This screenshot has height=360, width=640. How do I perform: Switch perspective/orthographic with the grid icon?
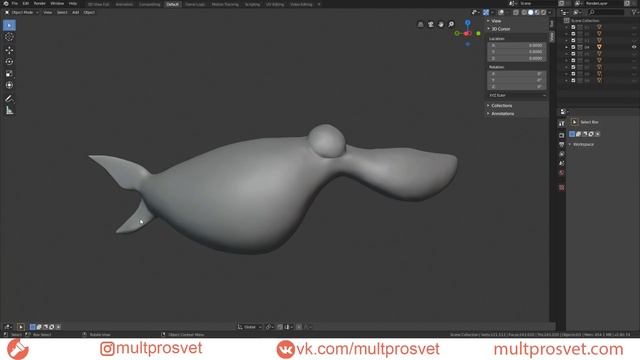coord(420,24)
